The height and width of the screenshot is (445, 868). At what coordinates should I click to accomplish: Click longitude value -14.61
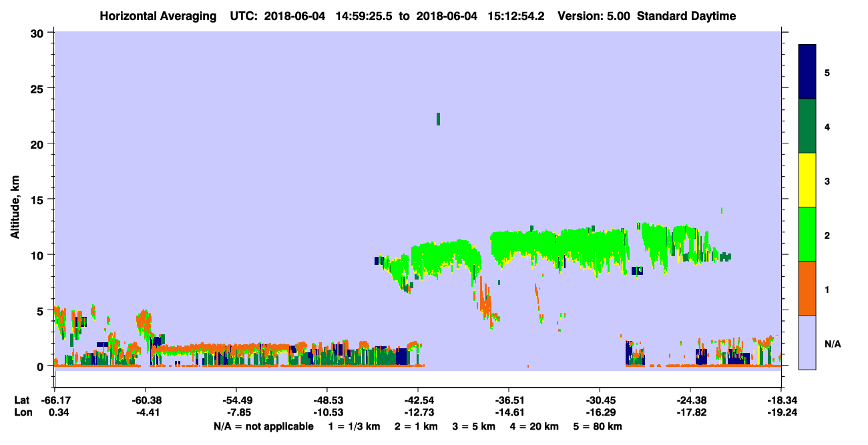pyautogui.click(x=509, y=412)
